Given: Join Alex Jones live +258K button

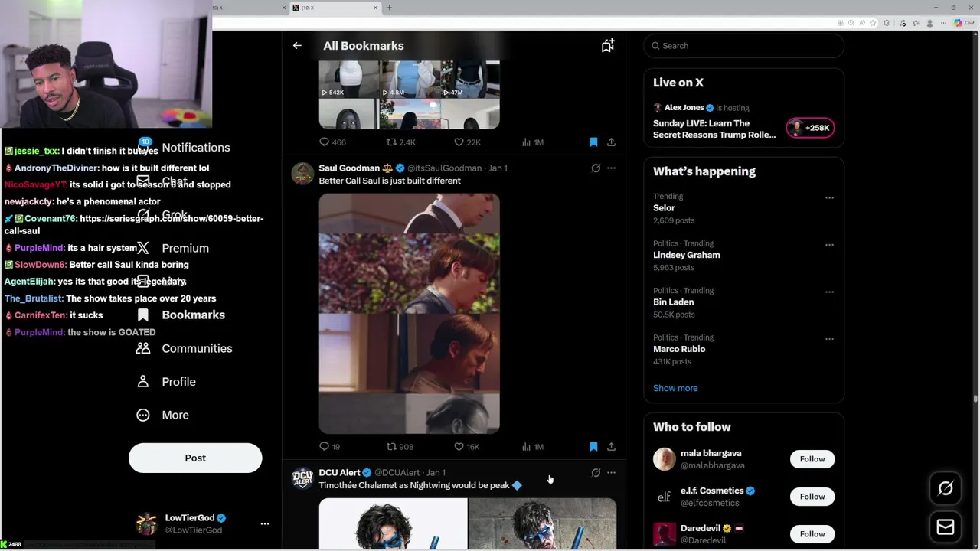Looking at the screenshot, I should pos(810,128).
